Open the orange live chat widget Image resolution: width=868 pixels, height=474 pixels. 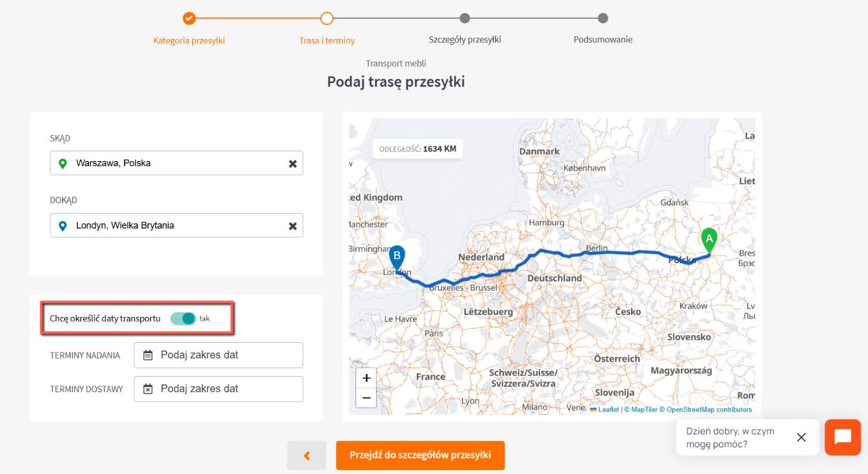842,437
